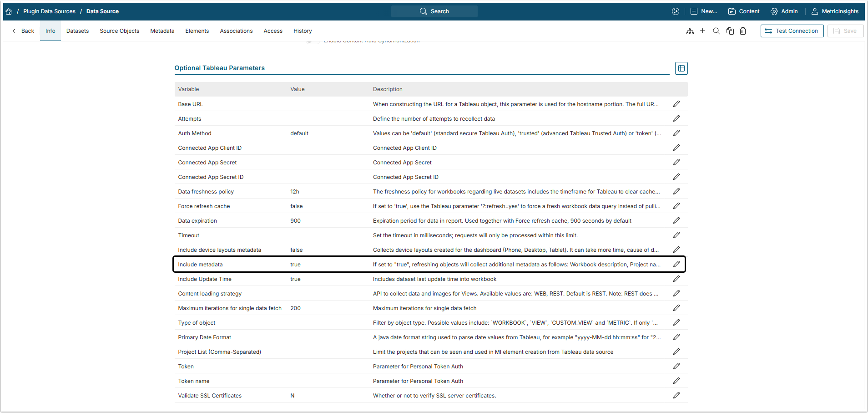Click the hierarchy tree icon in toolbar
868x413 pixels.
click(x=690, y=31)
